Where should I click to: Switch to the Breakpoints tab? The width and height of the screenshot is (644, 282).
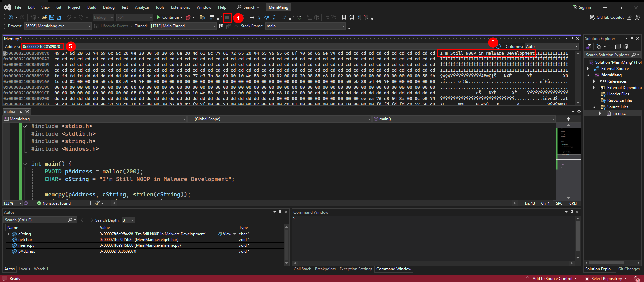[x=325, y=269]
